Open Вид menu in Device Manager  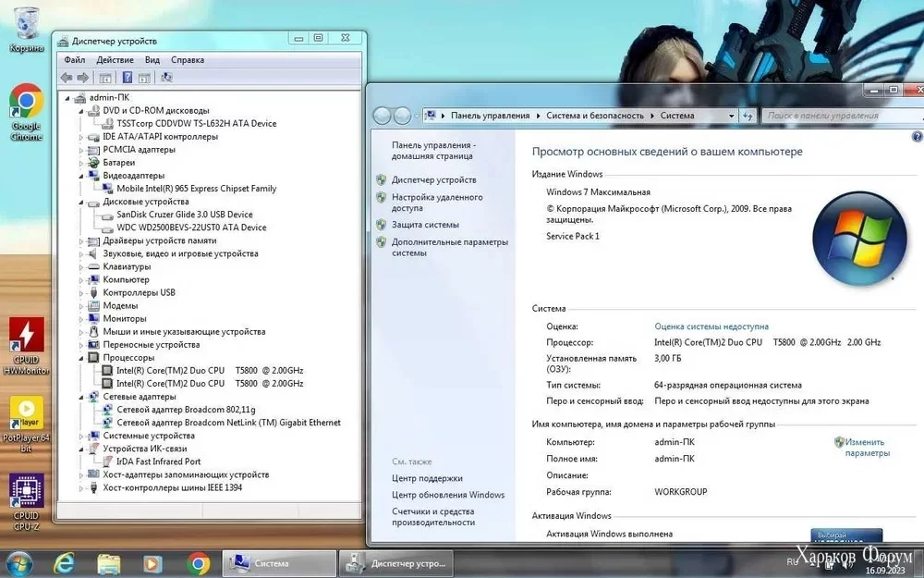[152, 59]
